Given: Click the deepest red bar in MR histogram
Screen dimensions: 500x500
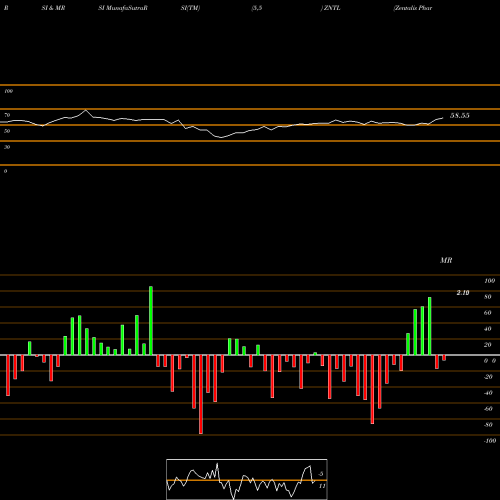Looking at the screenshot, I should (201, 394).
